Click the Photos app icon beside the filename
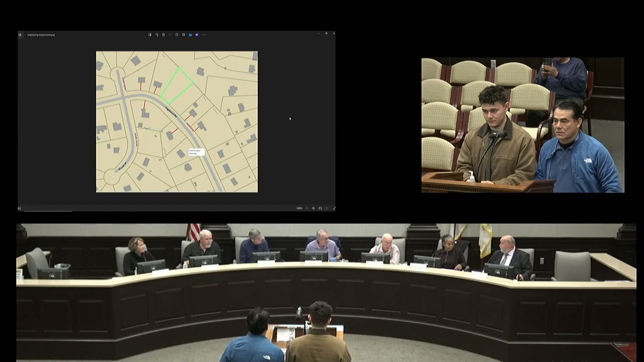 click(x=20, y=35)
